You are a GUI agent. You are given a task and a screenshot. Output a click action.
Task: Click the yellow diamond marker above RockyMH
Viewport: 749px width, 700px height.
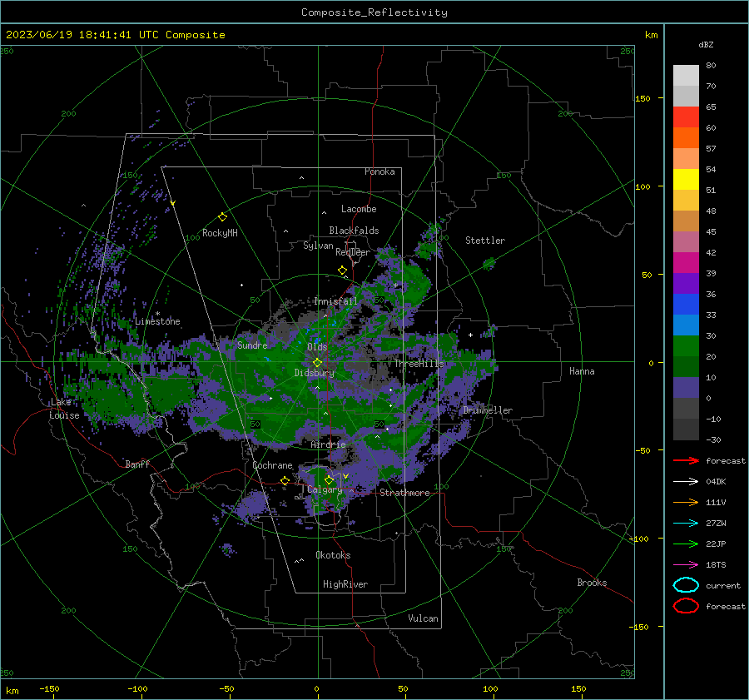tap(222, 217)
